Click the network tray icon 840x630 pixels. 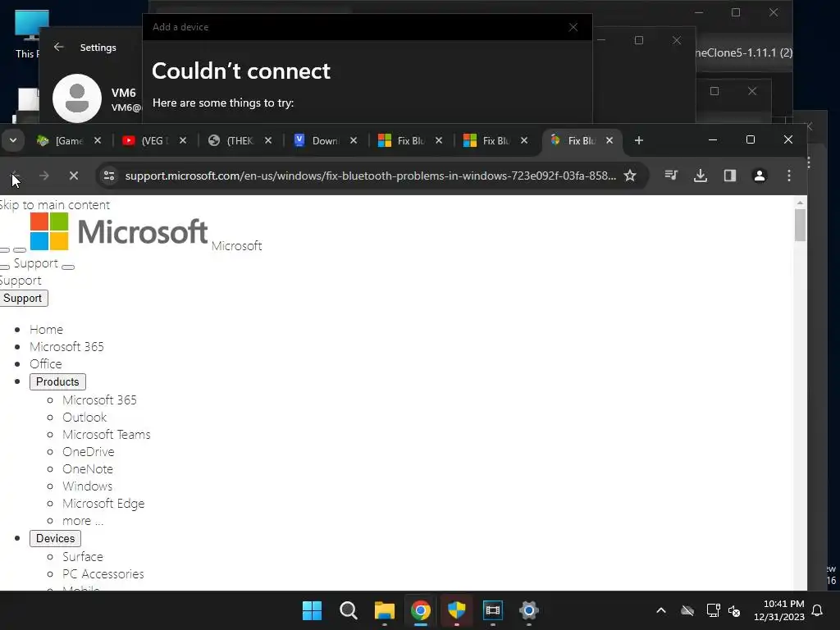(x=713, y=610)
